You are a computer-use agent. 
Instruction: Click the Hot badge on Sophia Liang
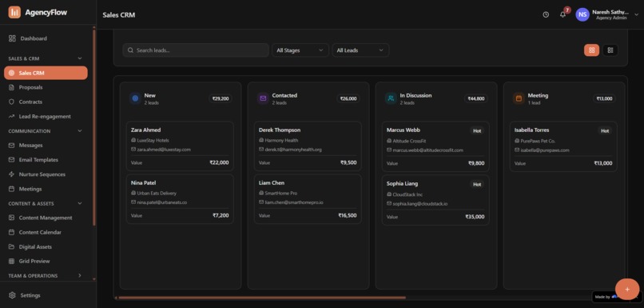point(477,184)
